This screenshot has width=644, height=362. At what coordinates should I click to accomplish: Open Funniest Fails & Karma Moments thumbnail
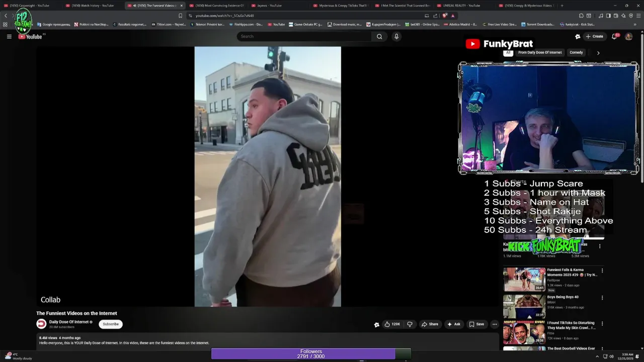[x=524, y=279]
